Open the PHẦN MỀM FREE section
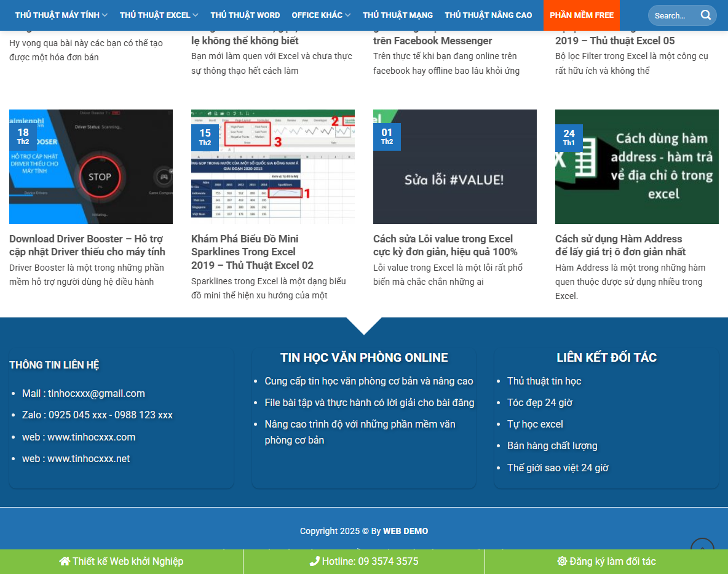728x574 pixels. (x=581, y=15)
